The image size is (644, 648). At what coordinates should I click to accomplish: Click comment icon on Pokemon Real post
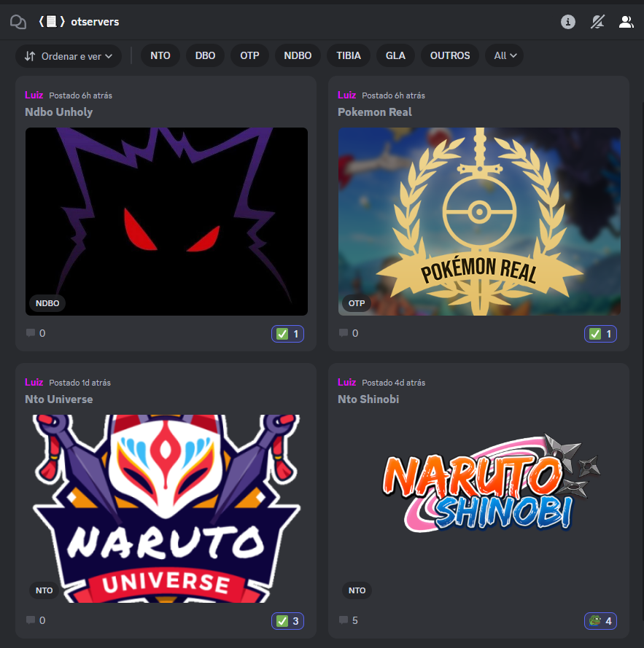coord(344,333)
